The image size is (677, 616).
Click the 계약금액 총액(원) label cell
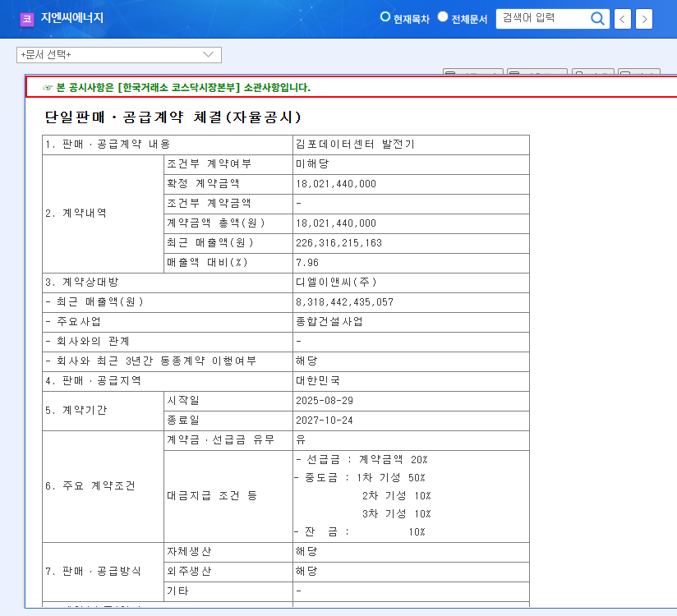(x=228, y=223)
